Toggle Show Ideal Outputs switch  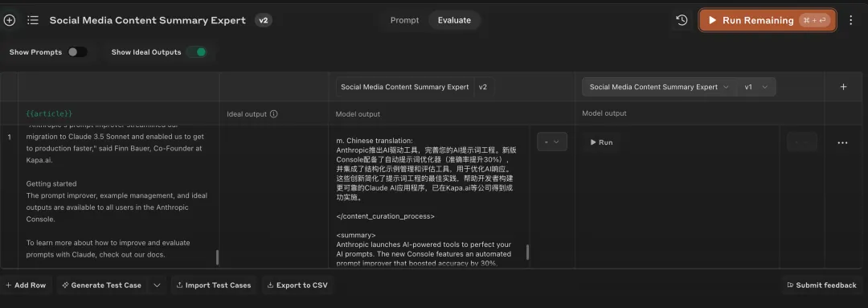196,52
